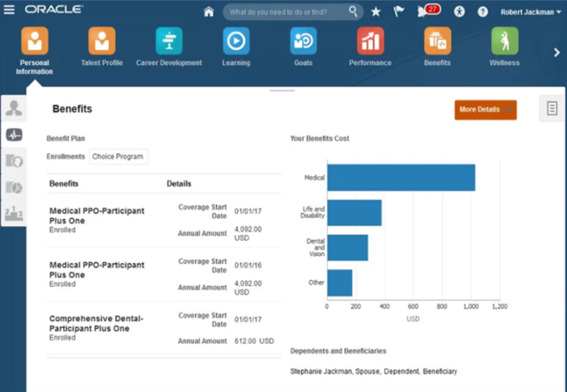567x392 pixels.
Task: Open the Watchlist flag icon
Action: [x=399, y=12]
